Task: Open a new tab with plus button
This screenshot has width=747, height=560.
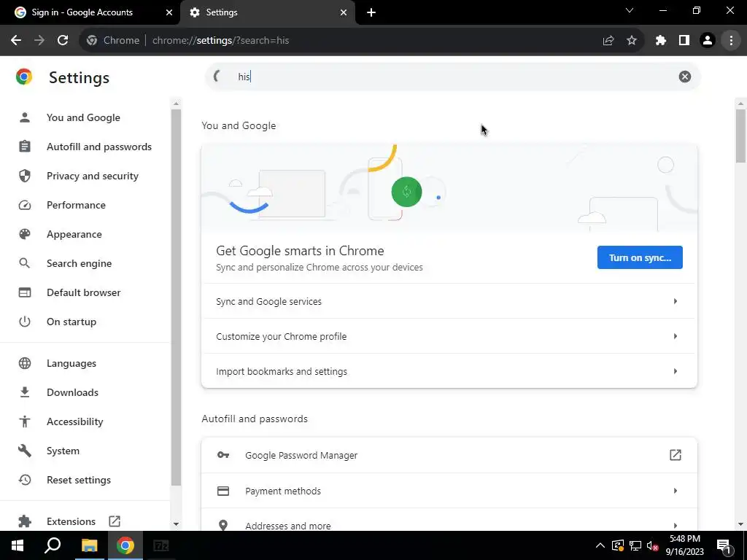Action: tap(371, 12)
